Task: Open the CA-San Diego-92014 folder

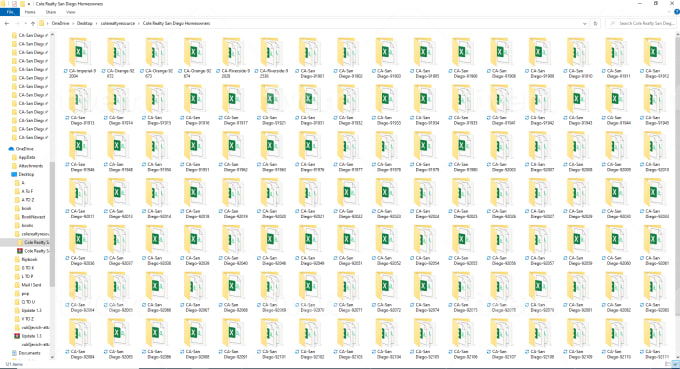Action: click(157, 199)
